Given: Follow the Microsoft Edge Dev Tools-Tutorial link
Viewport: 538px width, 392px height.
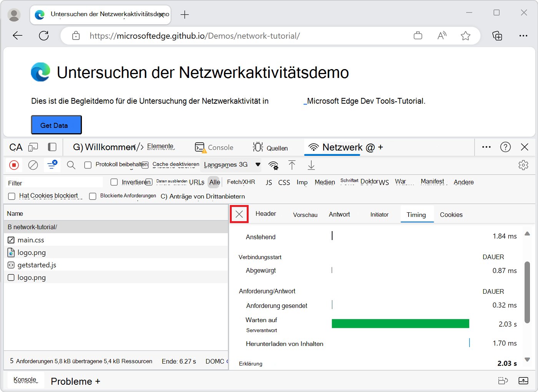Looking at the screenshot, I should pos(365,101).
